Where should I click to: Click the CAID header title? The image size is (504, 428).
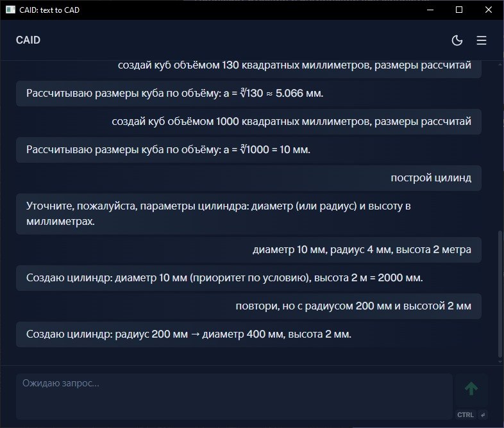(28, 40)
